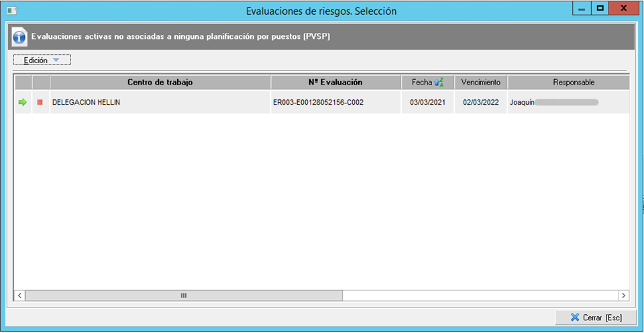Screen dimensions: 644x333
Task: Click the Vencimiento column header
Action: click(480, 83)
